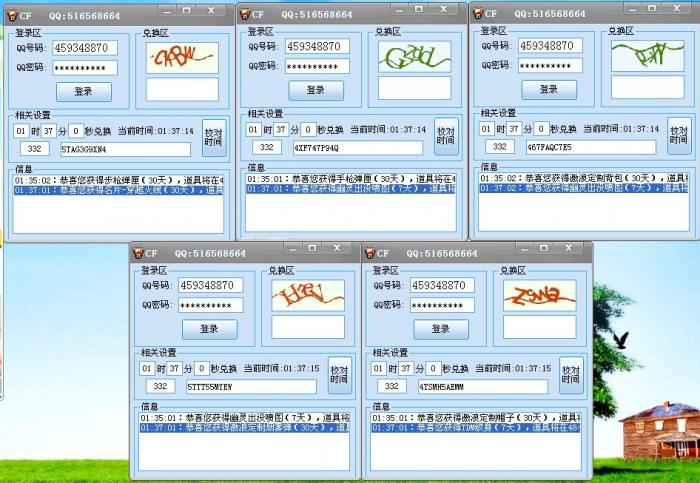This screenshot has width=700, height=483.
Task: Select the log row 恭喜您获得激浪定制背包（30天）
Action: [584, 178]
